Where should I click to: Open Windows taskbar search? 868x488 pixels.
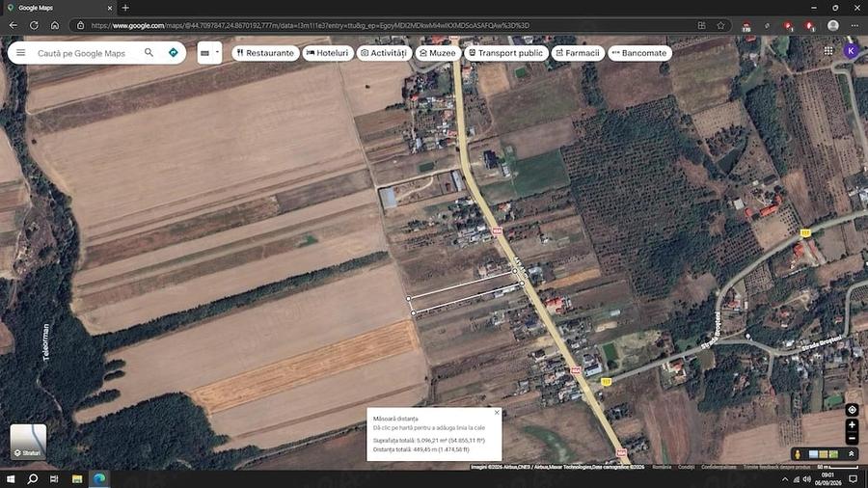pos(32,478)
